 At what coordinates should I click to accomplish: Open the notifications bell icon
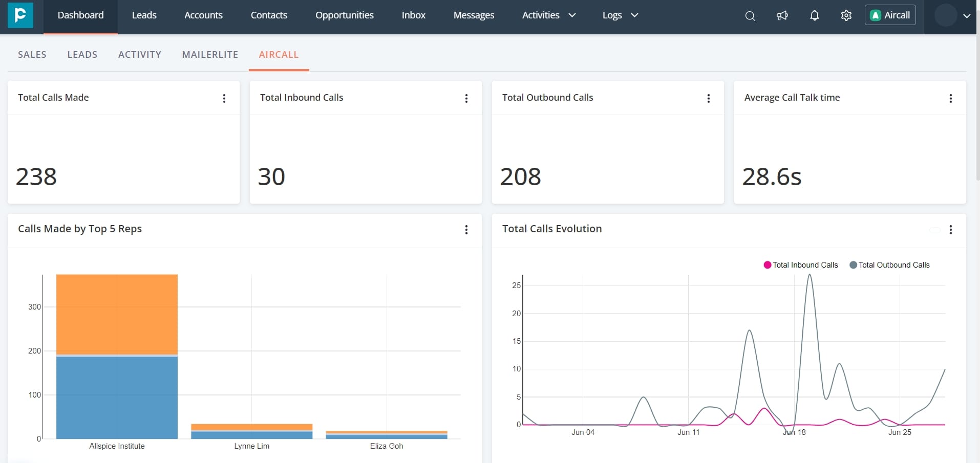click(814, 15)
